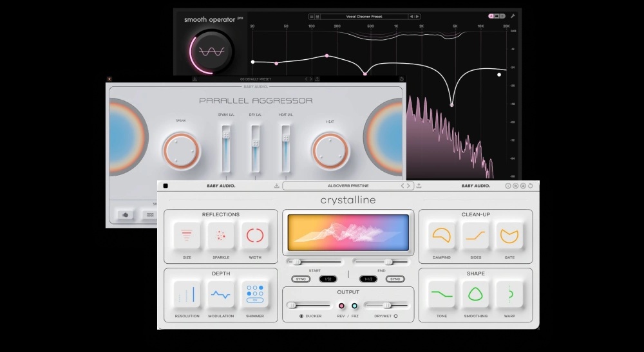Click Crystalline's save preset download icon
644x352 pixels.
coord(276,186)
